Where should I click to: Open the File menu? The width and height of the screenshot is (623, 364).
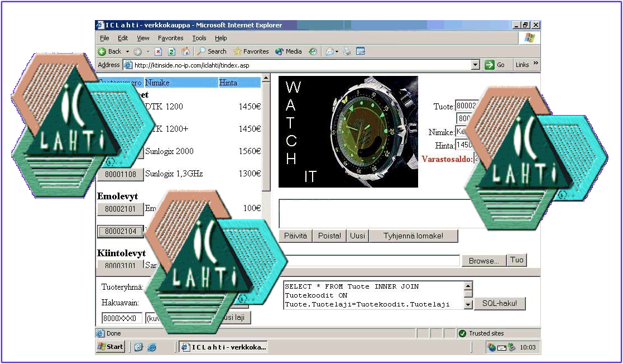click(104, 38)
